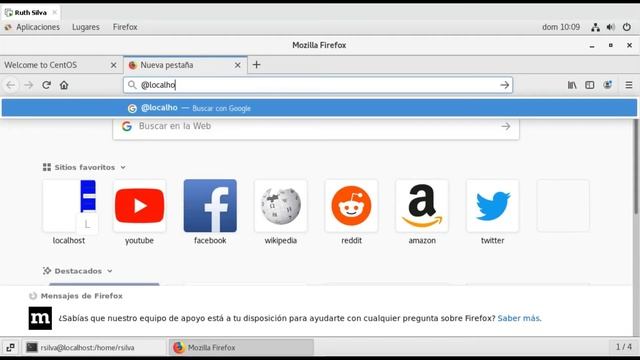Open the network status icon

(596, 27)
